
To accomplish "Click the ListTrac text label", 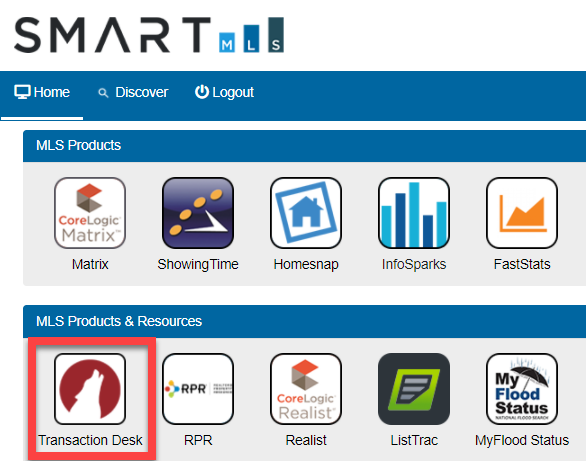I will tap(414, 440).
